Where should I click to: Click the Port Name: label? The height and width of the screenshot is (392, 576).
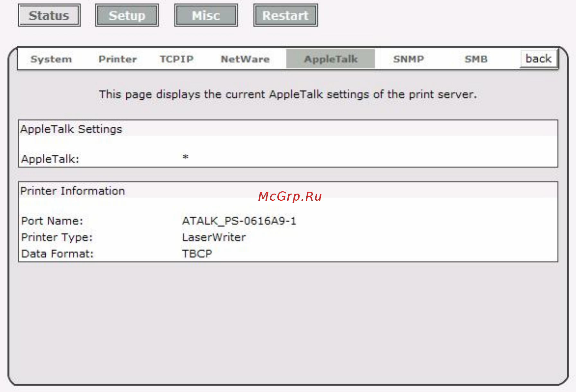pyautogui.click(x=52, y=221)
